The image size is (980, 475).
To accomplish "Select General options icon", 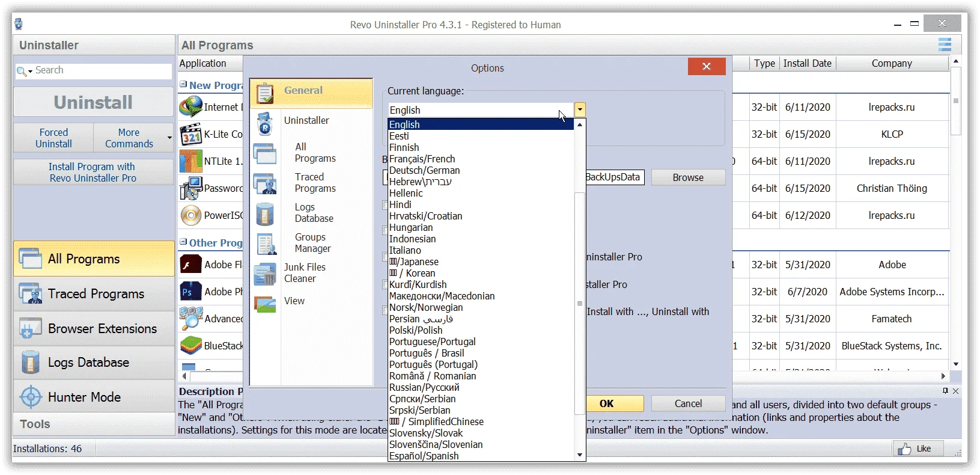I will click(264, 93).
